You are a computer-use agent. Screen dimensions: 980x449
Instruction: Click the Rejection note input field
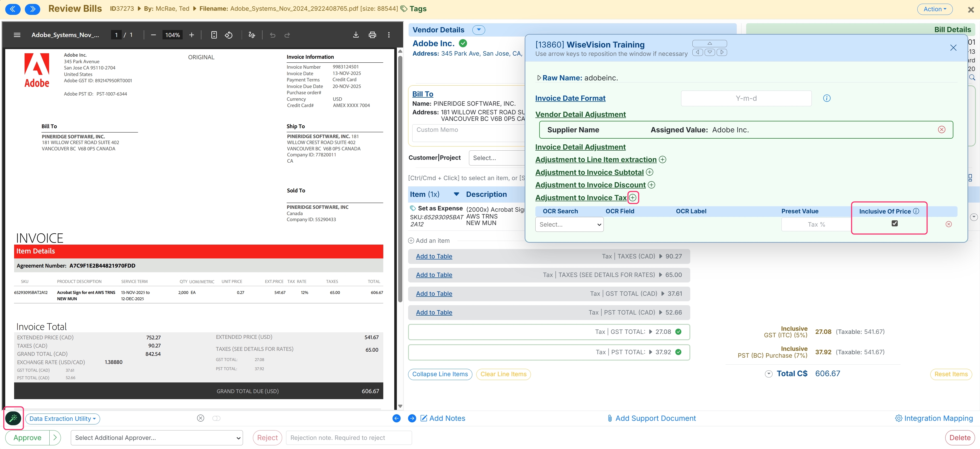(349, 438)
